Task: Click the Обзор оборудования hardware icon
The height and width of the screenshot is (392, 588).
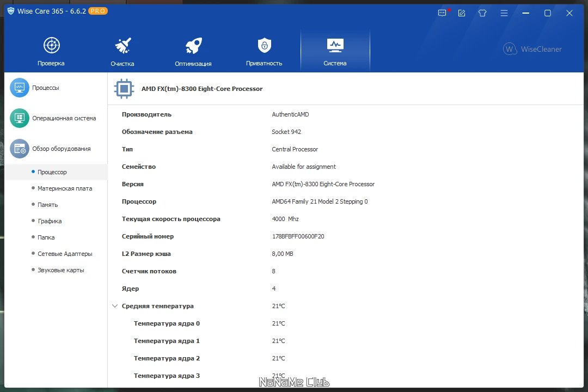Action: [x=20, y=149]
